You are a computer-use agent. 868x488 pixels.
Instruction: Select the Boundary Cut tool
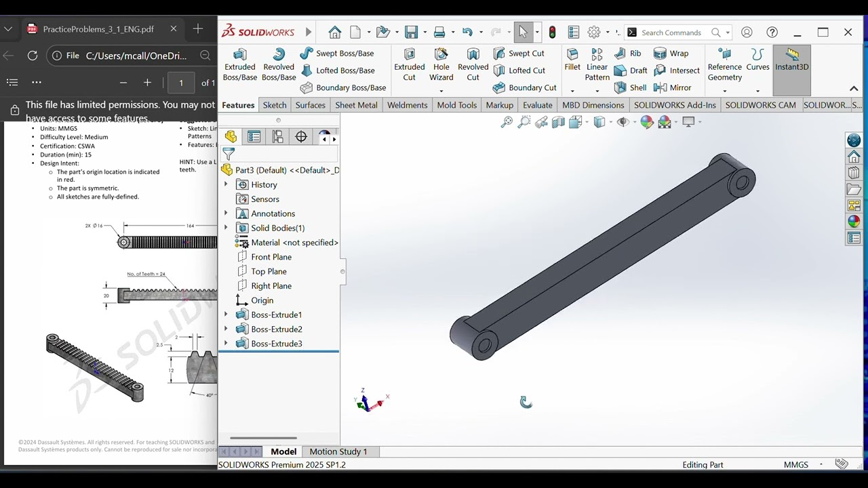point(525,87)
